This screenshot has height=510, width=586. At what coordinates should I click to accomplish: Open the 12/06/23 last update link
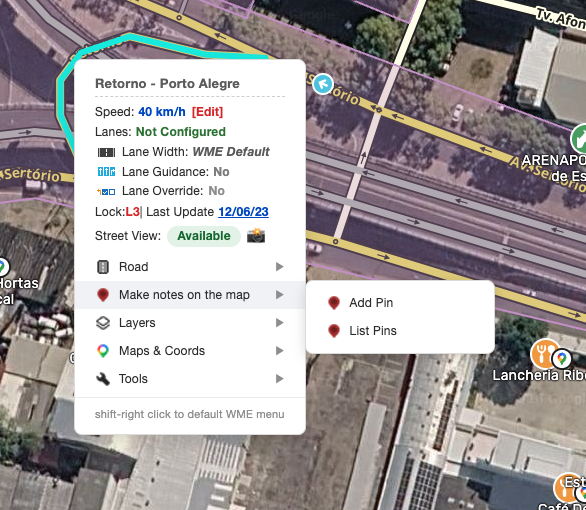point(243,212)
